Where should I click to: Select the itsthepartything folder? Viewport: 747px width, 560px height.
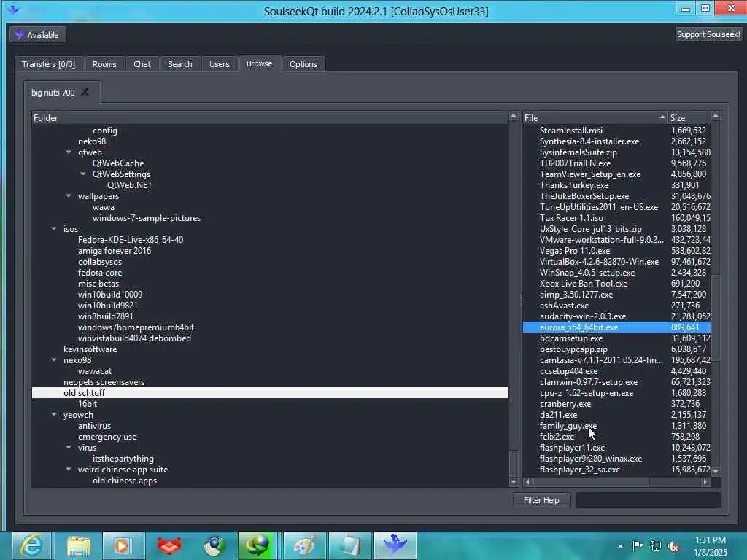point(123,459)
